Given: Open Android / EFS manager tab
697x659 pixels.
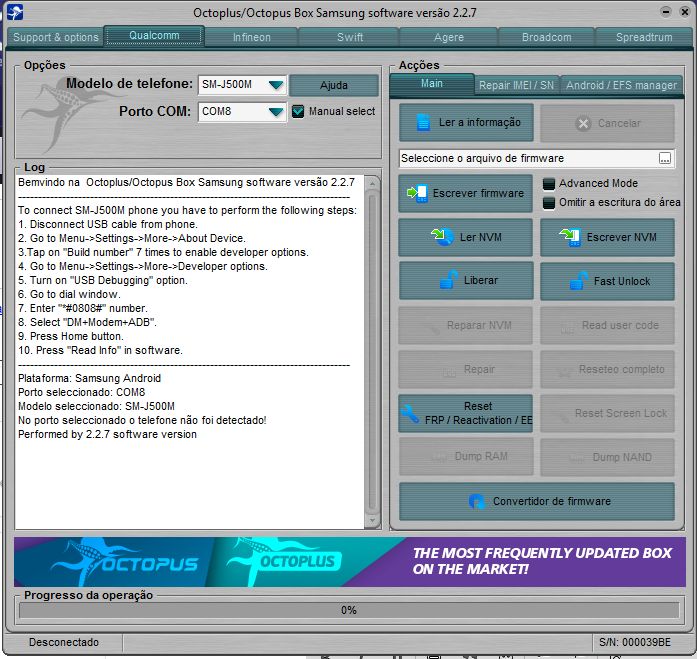Looking at the screenshot, I should click(621, 85).
